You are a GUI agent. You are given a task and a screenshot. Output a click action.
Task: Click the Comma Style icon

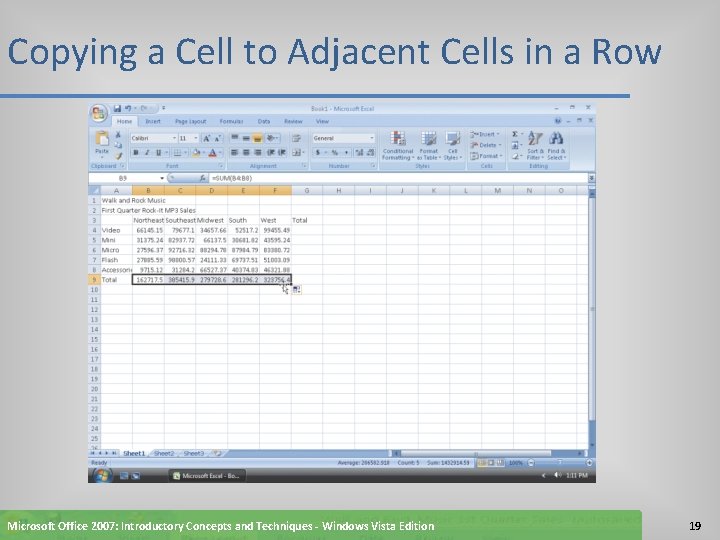(x=346, y=152)
